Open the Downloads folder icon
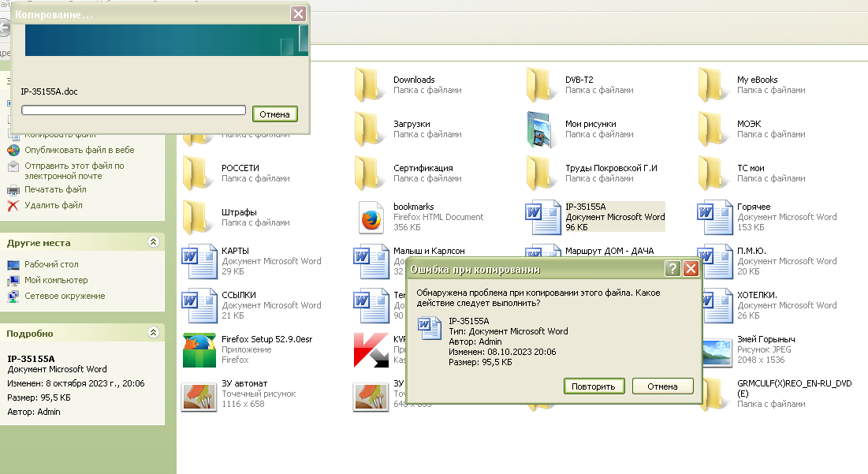The image size is (868, 474). (x=368, y=84)
